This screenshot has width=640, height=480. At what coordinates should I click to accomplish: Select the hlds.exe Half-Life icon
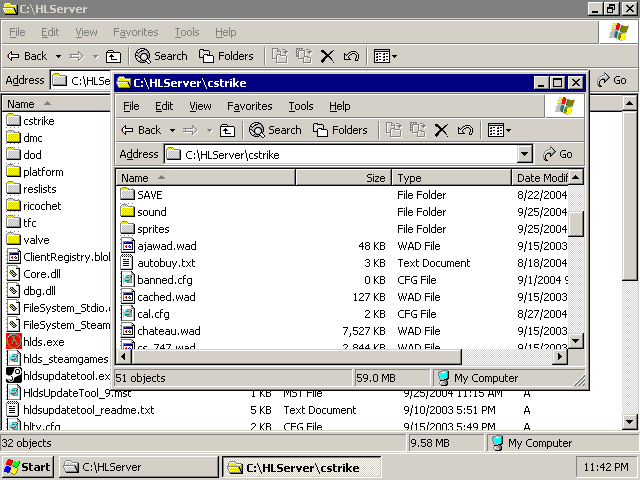(14, 341)
